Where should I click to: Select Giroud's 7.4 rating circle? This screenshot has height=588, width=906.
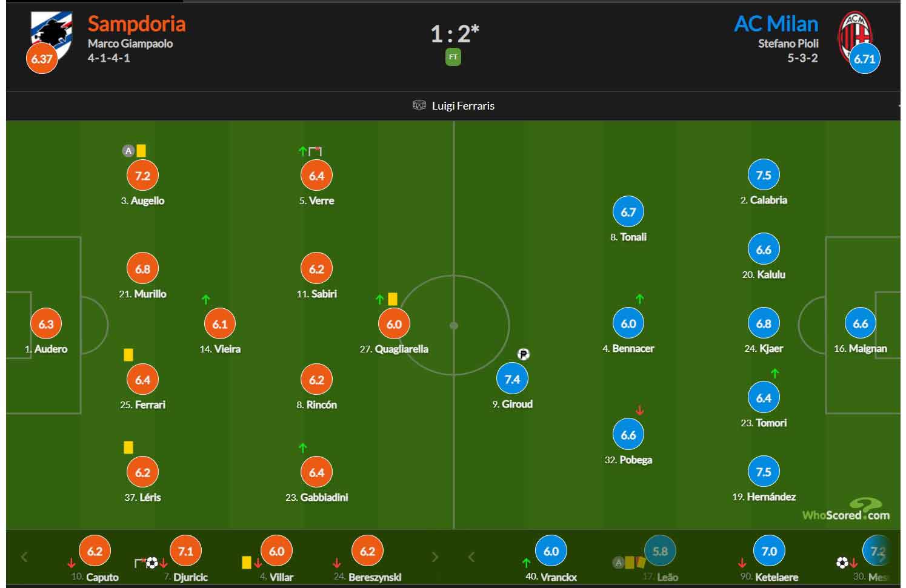pyautogui.click(x=512, y=379)
